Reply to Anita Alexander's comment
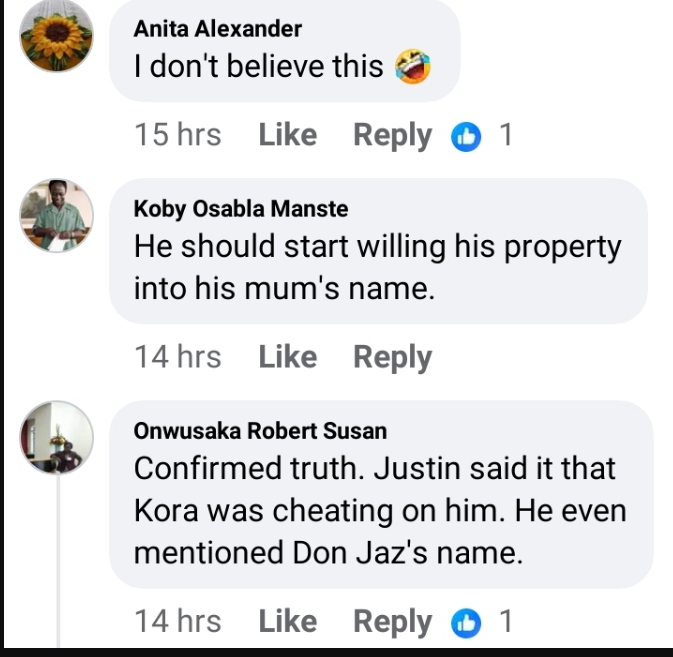The image size is (673, 657). (392, 135)
